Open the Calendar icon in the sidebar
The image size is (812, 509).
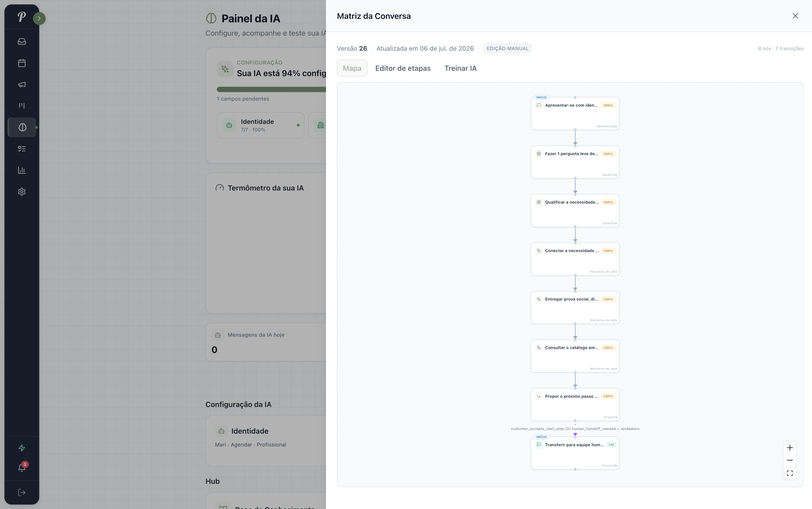pos(22,63)
